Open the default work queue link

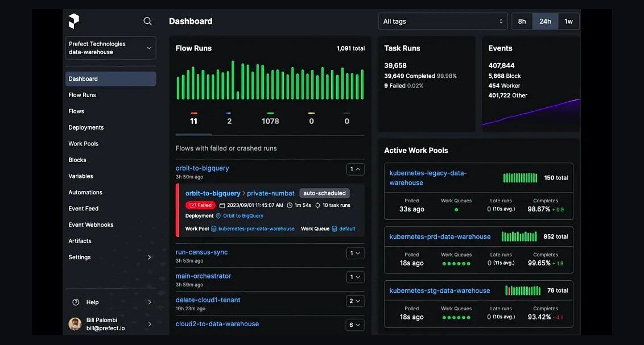(347, 229)
